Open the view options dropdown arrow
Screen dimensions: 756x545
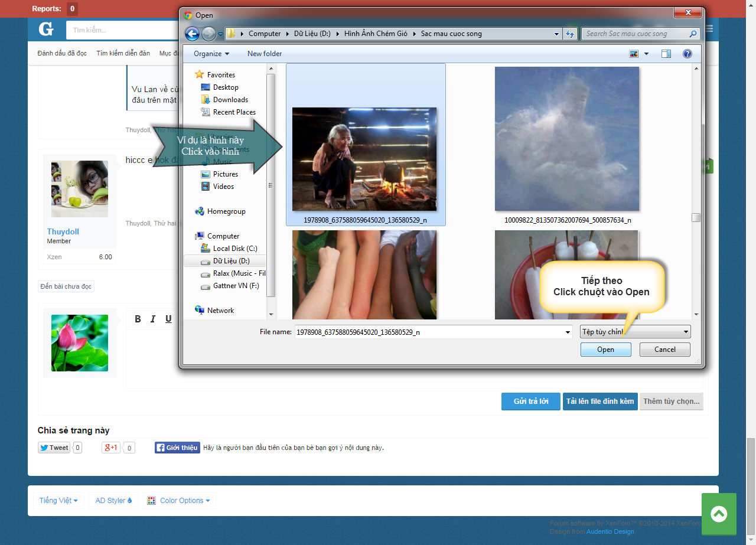646,54
